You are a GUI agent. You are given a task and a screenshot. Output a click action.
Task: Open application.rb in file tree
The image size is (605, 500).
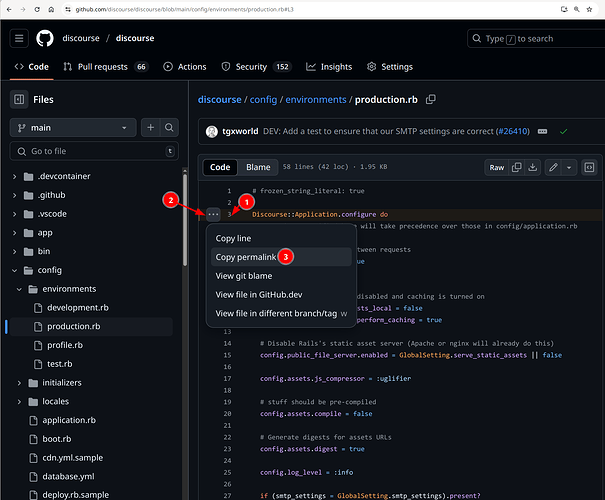click(69, 420)
